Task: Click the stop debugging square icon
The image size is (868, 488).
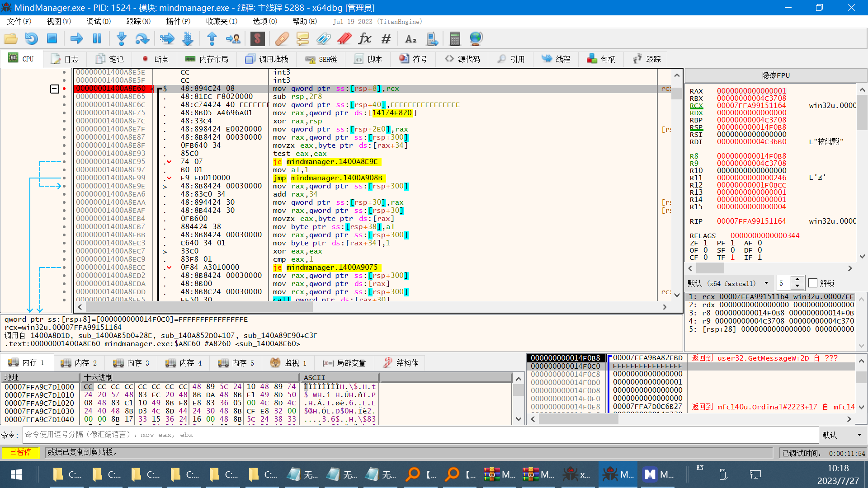Action: coord(52,39)
